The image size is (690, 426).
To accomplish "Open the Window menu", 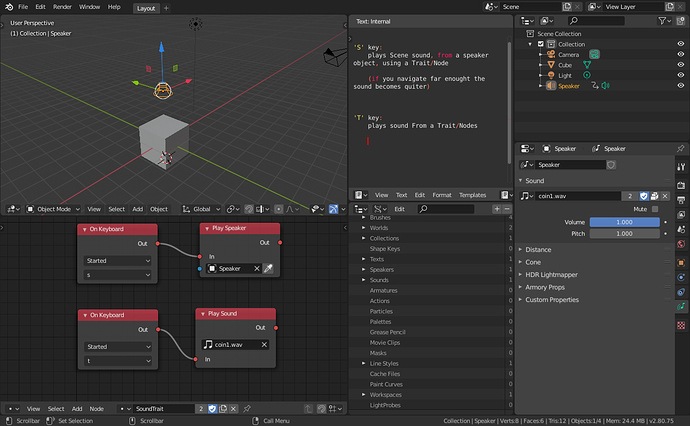I will click(x=89, y=7).
